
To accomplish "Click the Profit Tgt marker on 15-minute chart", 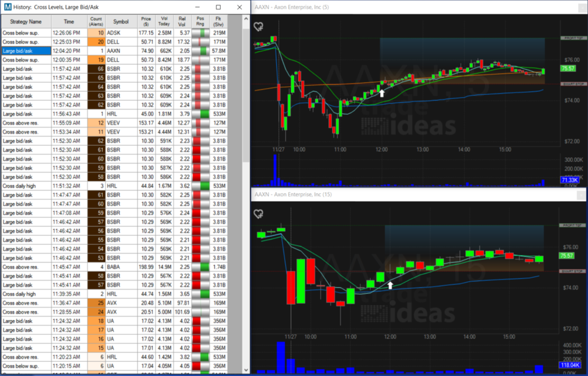I will [x=573, y=225].
